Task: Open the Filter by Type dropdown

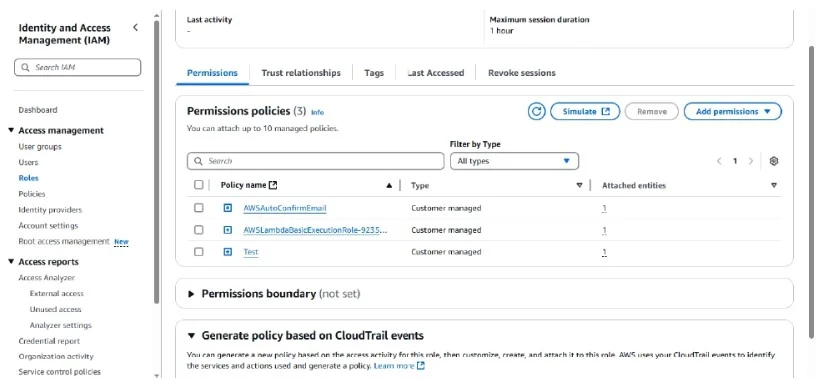Action: pyautogui.click(x=514, y=161)
